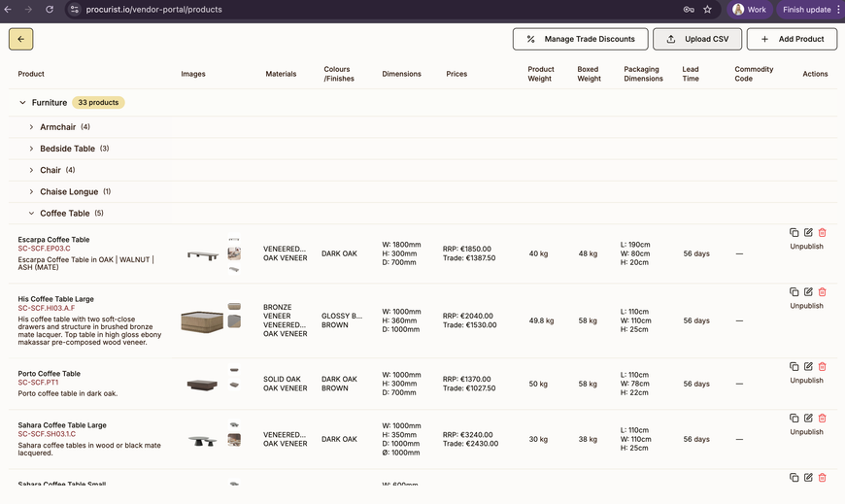Image resolution: width=845 pixels, height=504 pixels.
Task: Reload the browser page
Action: coord(49,9)
